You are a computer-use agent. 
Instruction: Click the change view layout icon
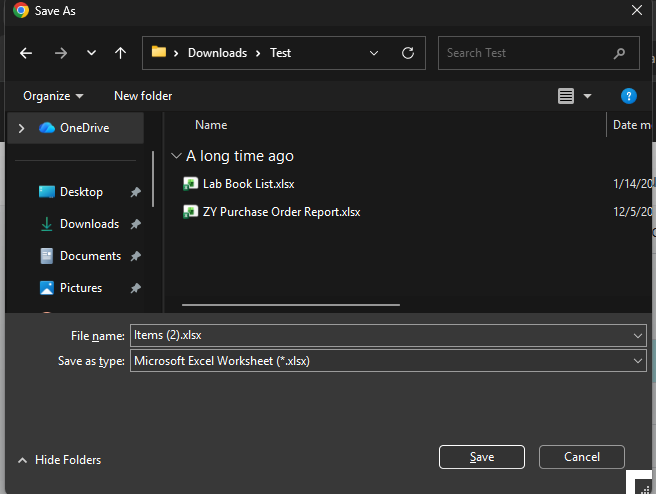click(566, 96)
